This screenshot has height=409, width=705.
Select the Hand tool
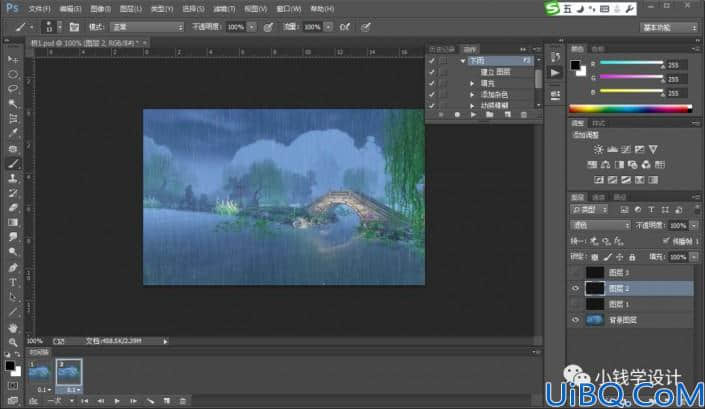tap(13, 328)
